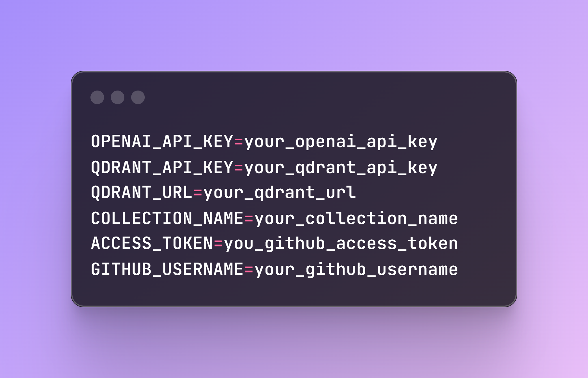Click the you_github_access_token placeholder value
588x378 pixels.
[341, 244]
